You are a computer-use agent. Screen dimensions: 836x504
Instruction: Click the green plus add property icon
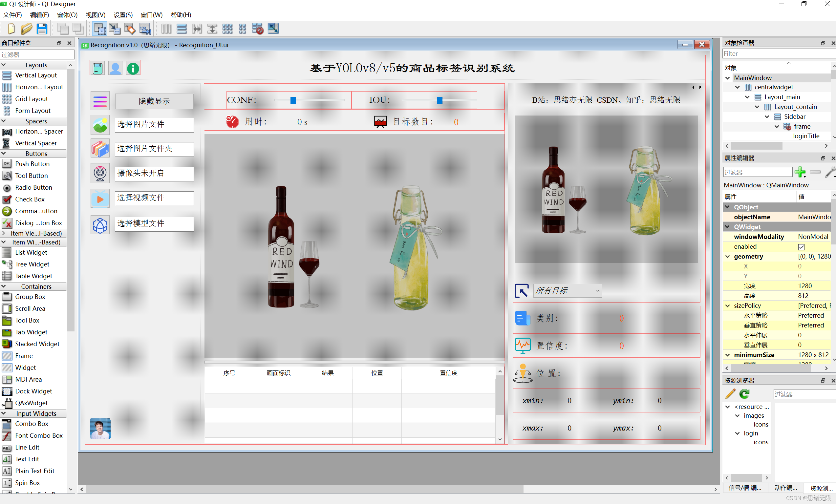[x=800, y=172]
